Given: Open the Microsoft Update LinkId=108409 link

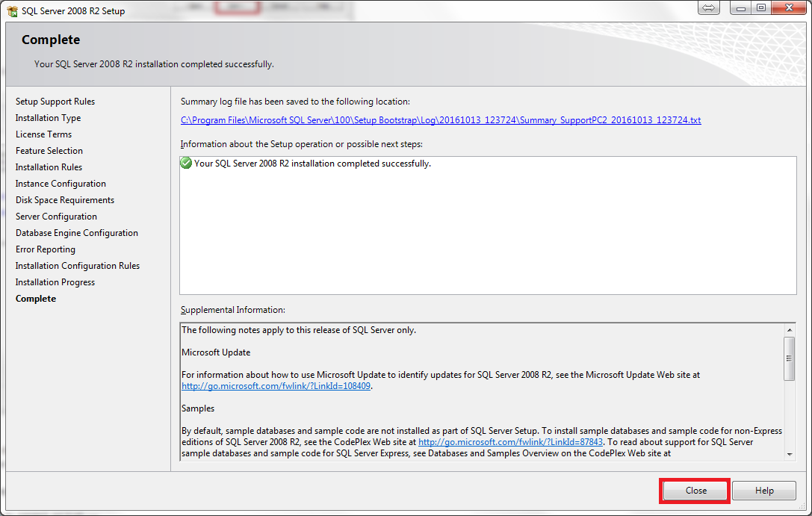Looking at the screenshot, I should coord(276,386).
